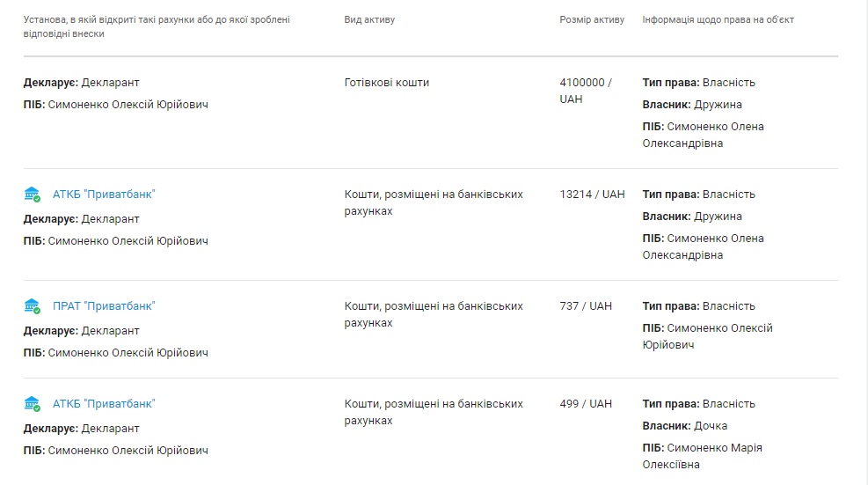Click the asset type text in the 737 UAH row
The width and height of the screenshot is (868, 485).
click(x=434, y=314)
